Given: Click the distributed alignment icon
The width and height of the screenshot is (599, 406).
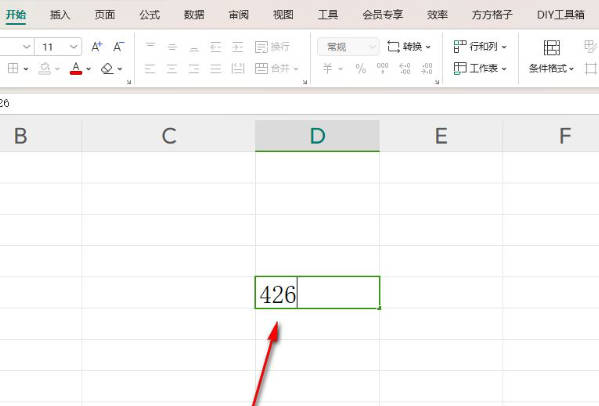Looking at the screenshot, I should [238, 69].
